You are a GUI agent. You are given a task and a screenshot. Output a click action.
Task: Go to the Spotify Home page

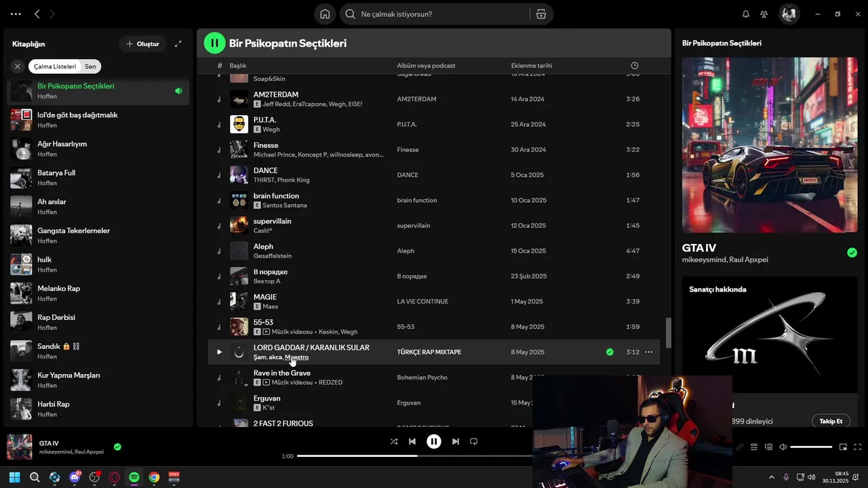point(325,14)
